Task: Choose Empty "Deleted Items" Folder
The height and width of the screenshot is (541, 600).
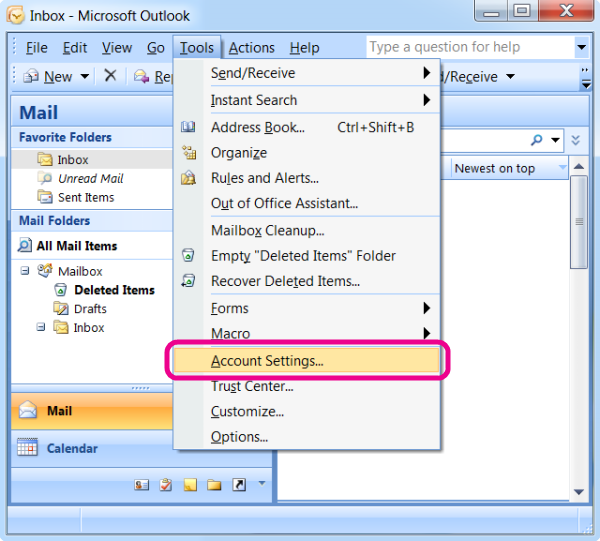Action: click(x=307, y=256)
